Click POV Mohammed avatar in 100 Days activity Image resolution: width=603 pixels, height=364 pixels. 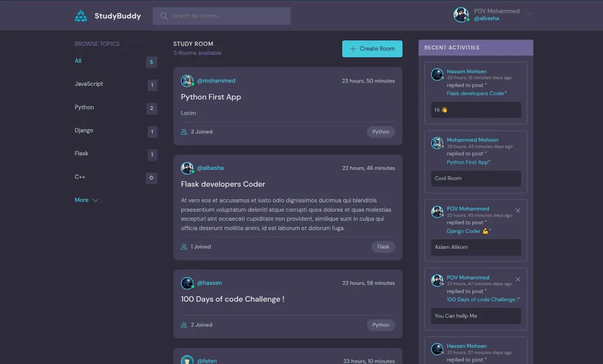[438, 280]
